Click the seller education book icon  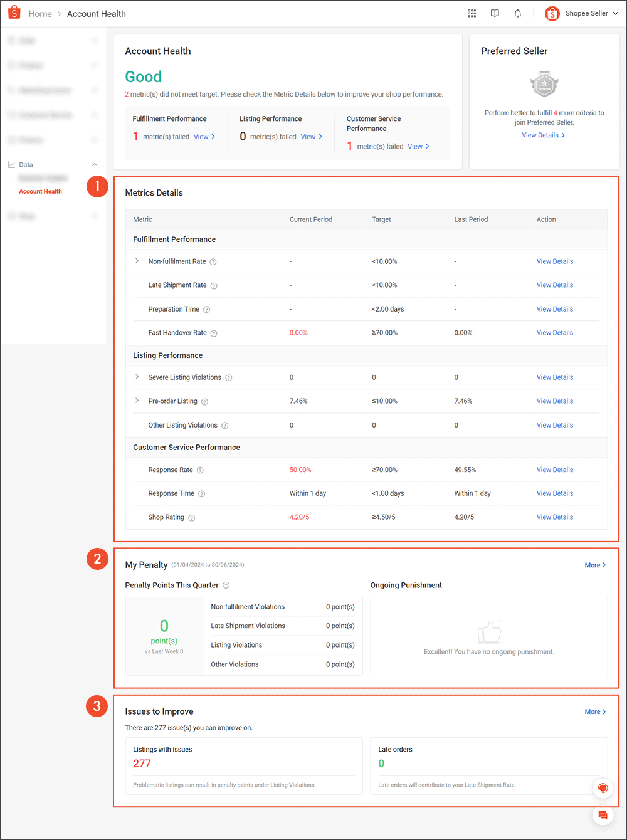pyautogui.click(x=495, y=13)
